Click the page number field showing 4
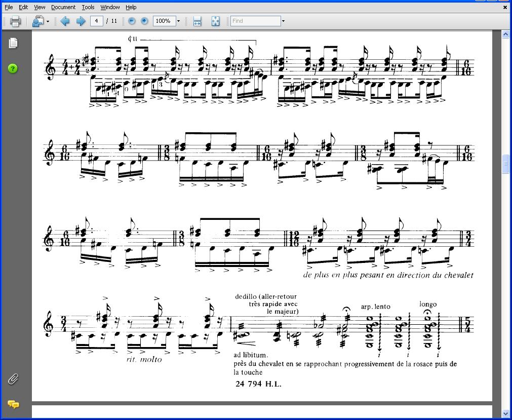This screenshot has width=512, height=420. point(96,21)
